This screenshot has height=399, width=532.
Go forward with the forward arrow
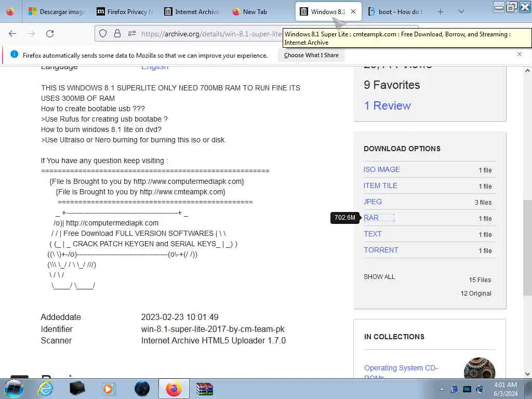tap(31, 34)
